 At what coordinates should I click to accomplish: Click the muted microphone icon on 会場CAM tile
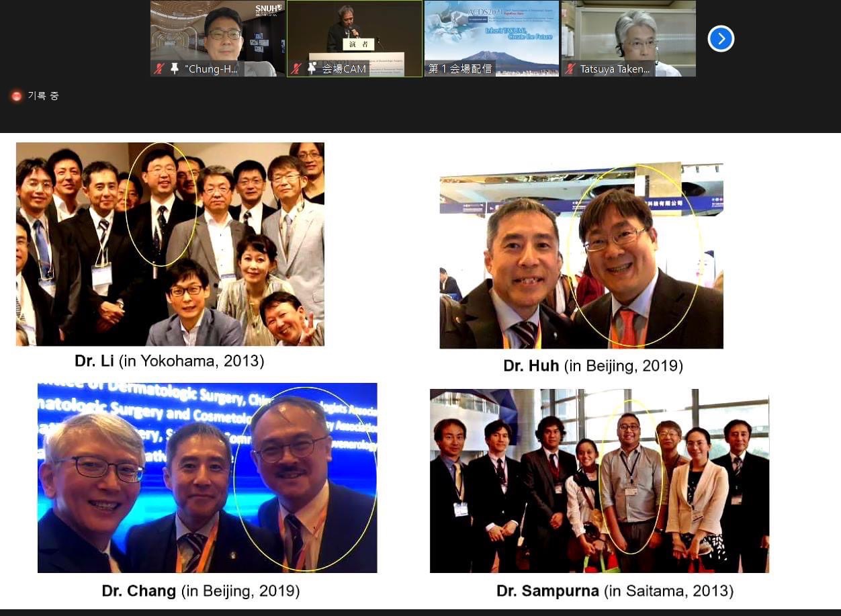click(296, 69)
